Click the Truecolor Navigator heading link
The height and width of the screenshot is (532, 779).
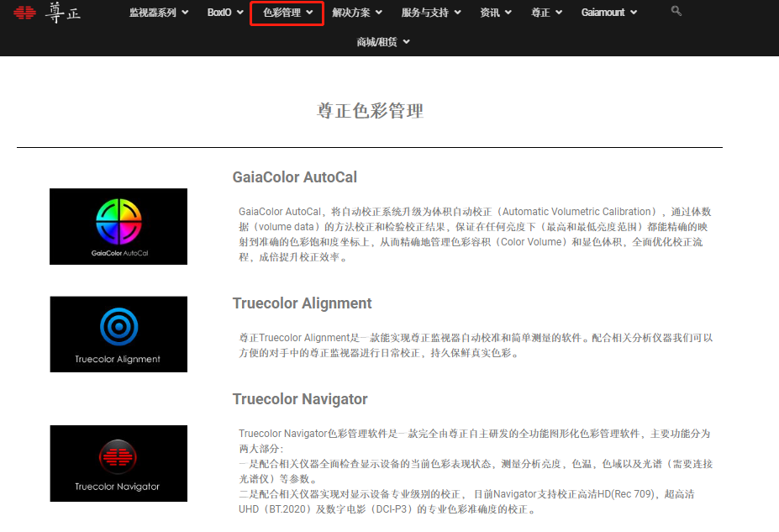[299, 399]
